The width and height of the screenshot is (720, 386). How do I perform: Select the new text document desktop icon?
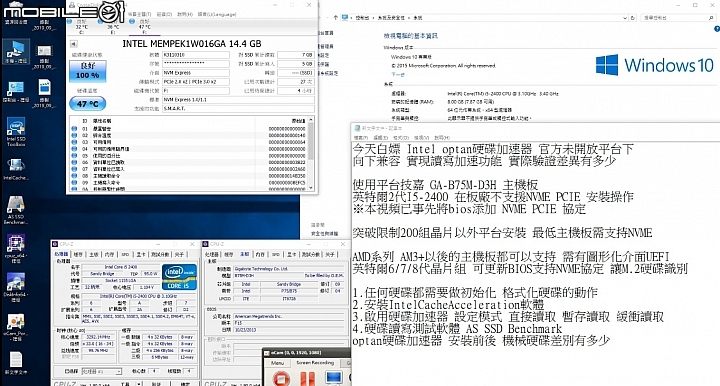pos(16,364)
